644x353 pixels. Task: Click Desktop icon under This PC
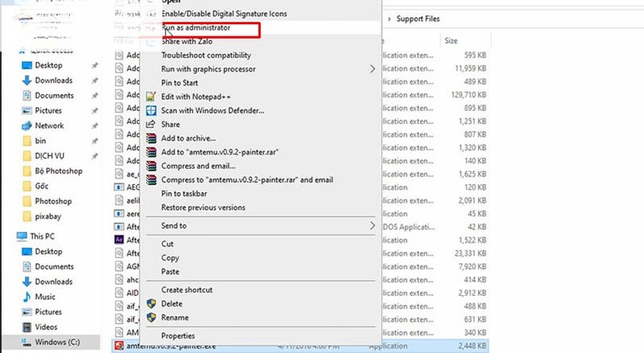pyautogui.click(x=27, y=252)
